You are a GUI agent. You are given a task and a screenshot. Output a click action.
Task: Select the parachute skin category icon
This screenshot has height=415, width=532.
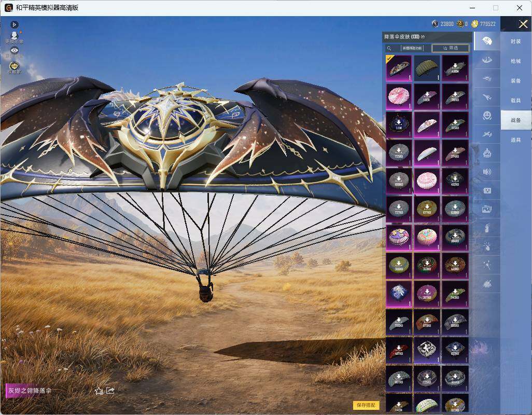(487, 41)
